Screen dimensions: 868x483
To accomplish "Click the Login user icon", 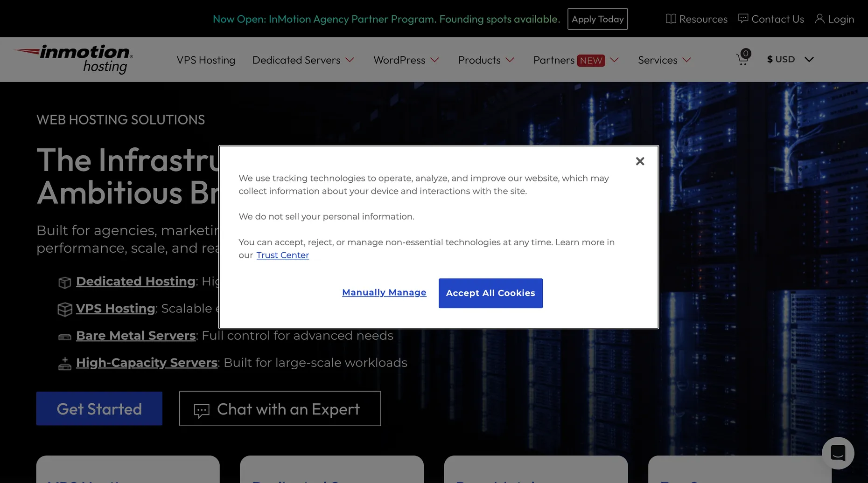I will point(819,19).
